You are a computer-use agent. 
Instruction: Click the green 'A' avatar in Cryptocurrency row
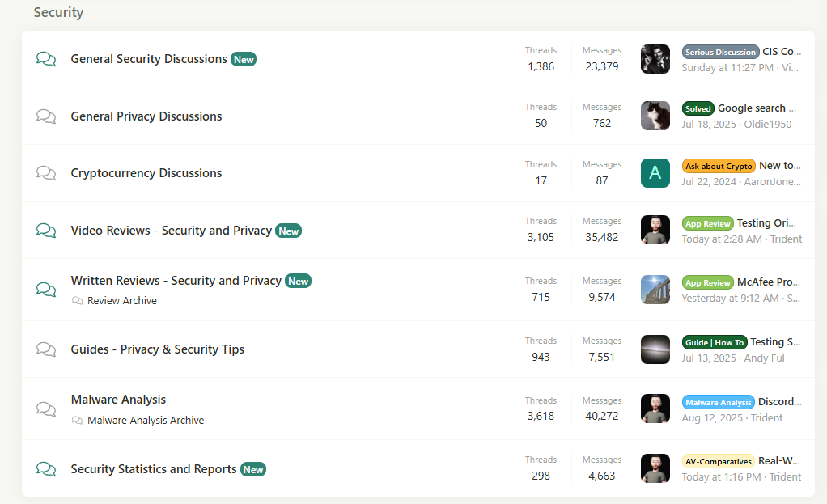tap(655, 173)
